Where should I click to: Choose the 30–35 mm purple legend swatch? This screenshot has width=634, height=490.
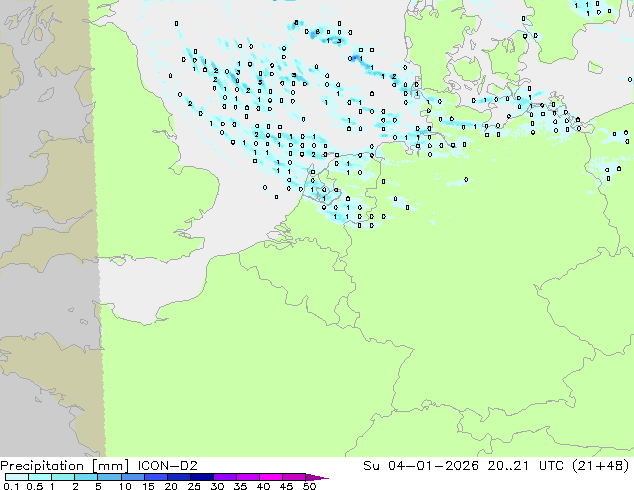point(225,477)
